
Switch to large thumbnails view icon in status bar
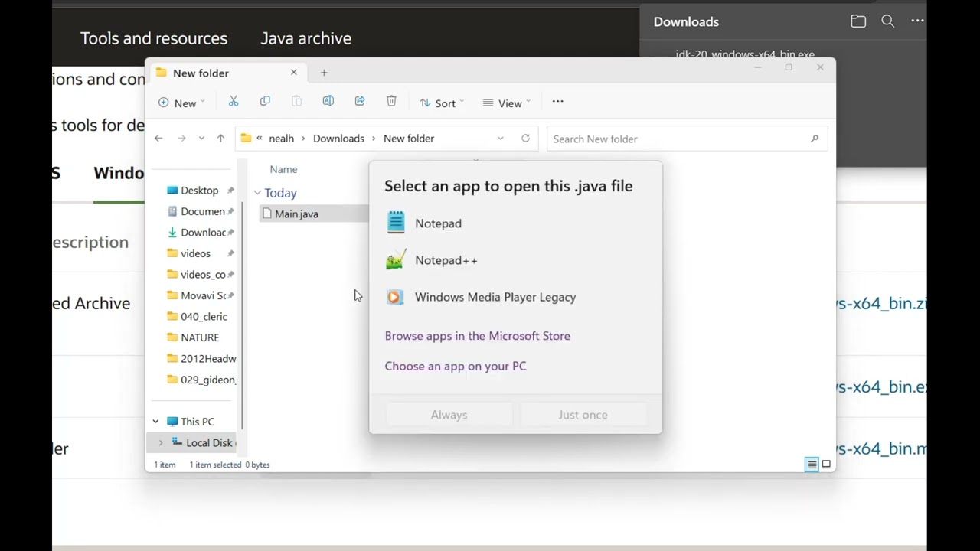(x=826, y=465)
